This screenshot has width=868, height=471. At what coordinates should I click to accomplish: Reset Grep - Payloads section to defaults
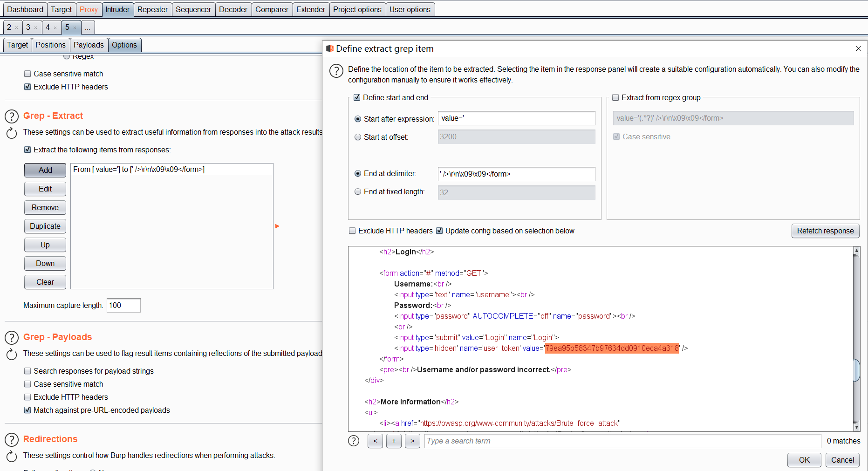click(12, 354)
